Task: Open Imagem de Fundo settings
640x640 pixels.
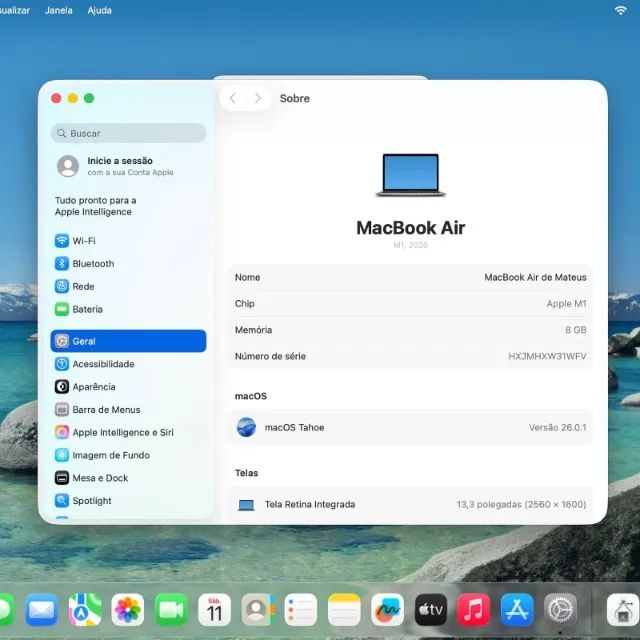Action: click(128, 455)
